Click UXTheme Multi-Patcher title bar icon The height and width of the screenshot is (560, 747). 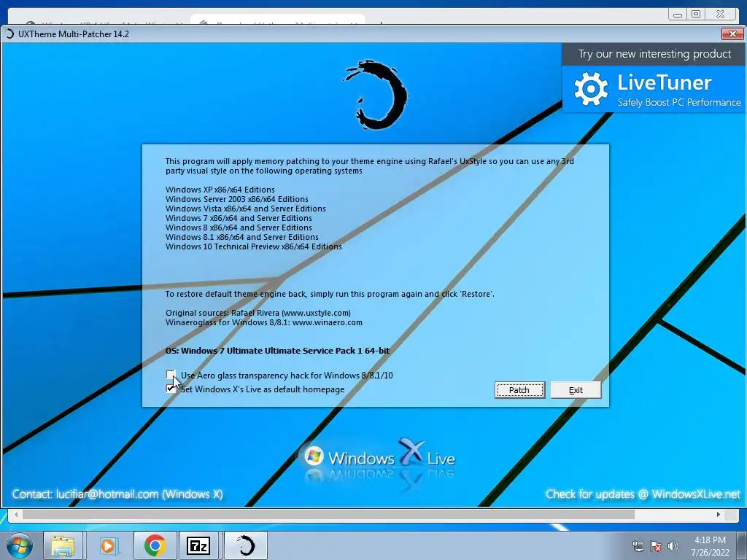click(9, 34)
